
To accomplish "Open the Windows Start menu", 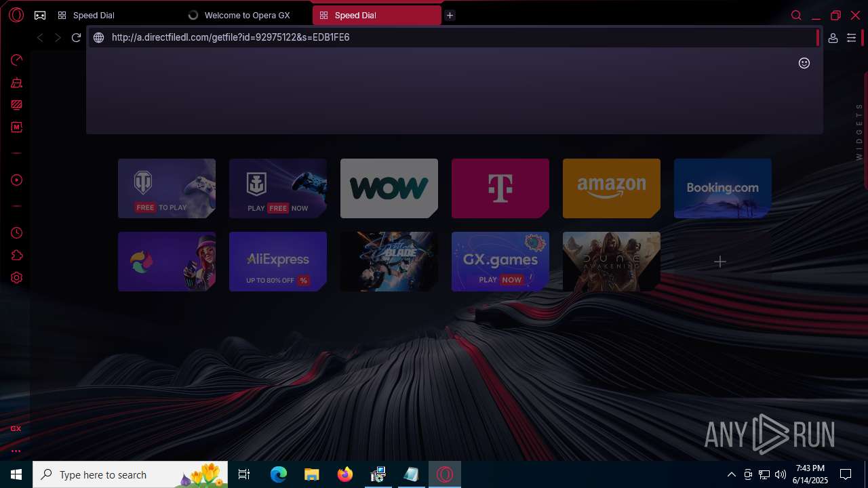I will click(x=16, y=474).
